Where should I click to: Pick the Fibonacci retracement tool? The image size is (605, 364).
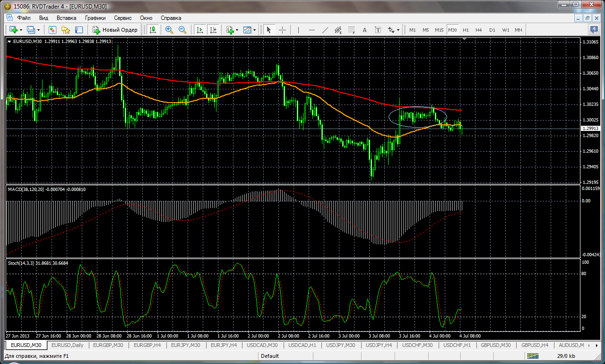pyautogui.click(x=351, y=30)
